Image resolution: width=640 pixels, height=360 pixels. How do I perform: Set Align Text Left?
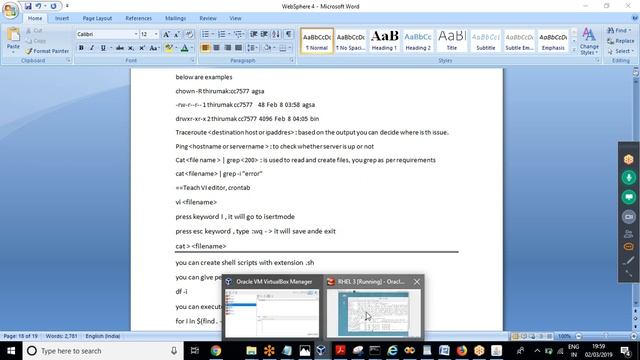(x=205, y=48)
